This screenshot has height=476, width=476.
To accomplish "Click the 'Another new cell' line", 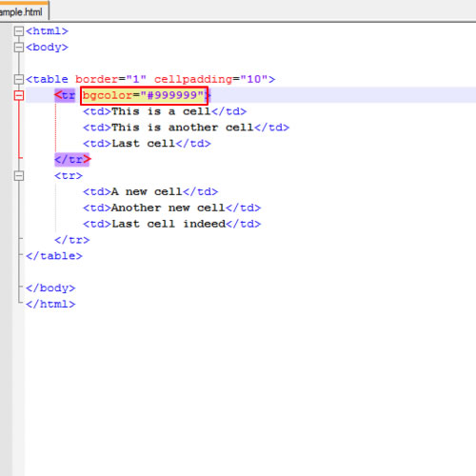I will (x=172, y=208).
